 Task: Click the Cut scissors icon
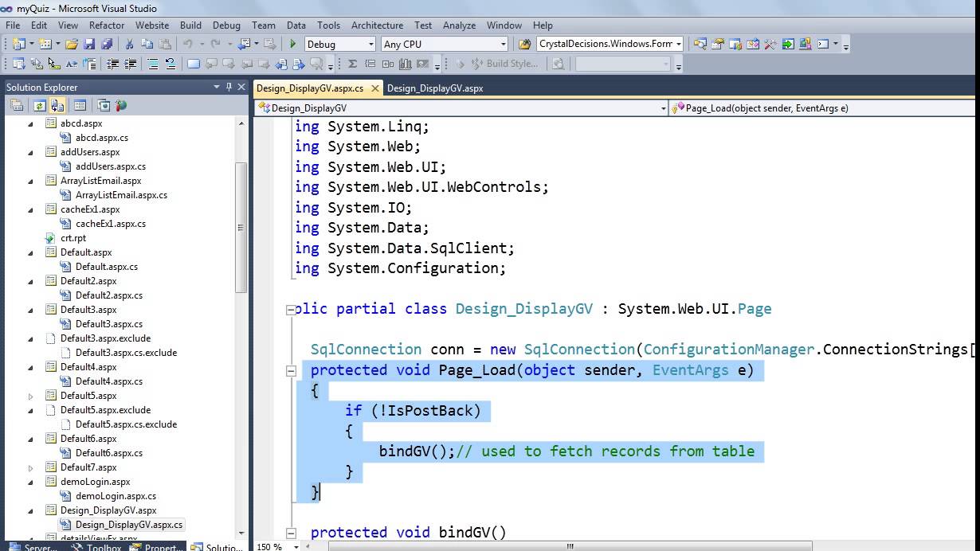tap(129, 44)
